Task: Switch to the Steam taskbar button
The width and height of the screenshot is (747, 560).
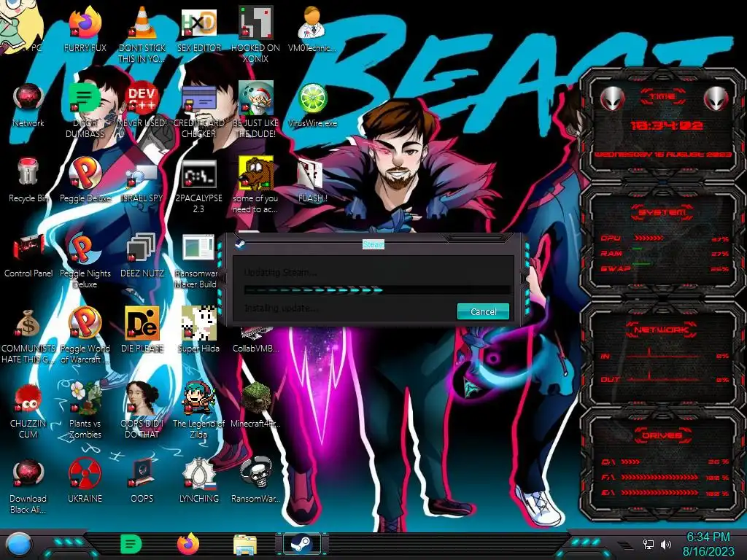Action: 302,544
